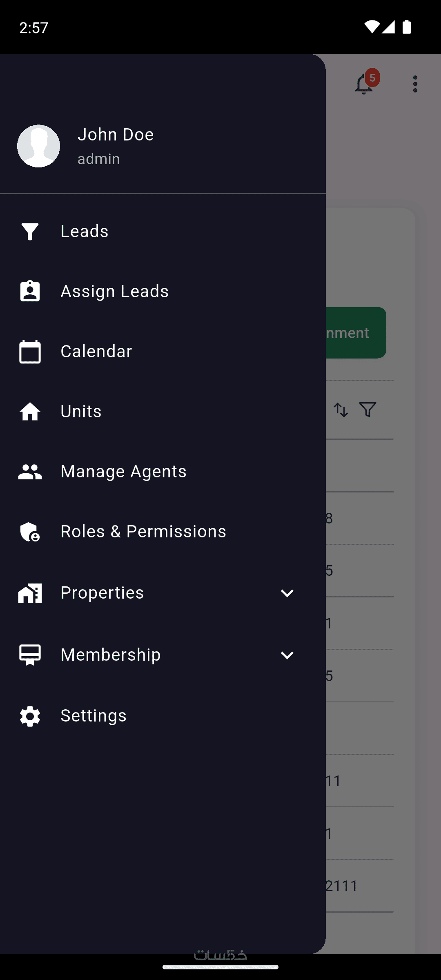Tap the Settings gear icon
Screen dimensions: 441x980
coord(30,716)
